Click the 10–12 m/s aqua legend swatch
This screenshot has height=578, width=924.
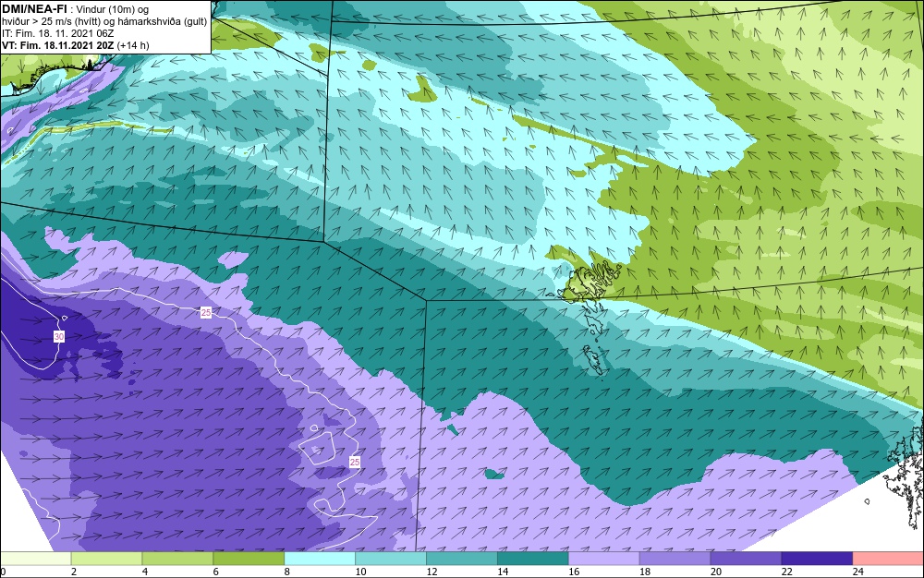pyautogui.click(x=391, y=559)
